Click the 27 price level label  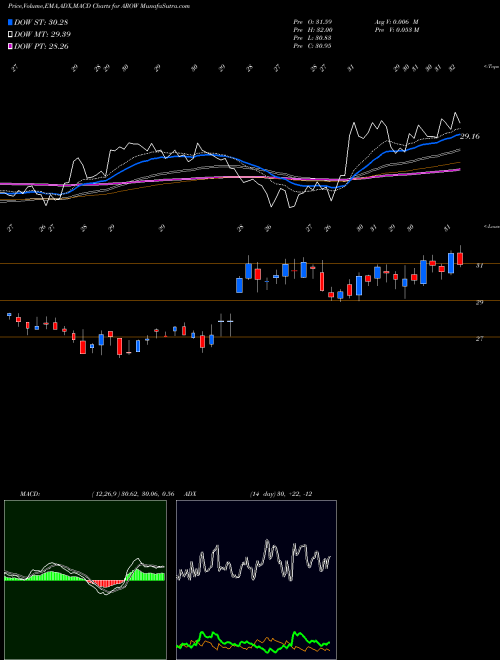click(479, 339)
